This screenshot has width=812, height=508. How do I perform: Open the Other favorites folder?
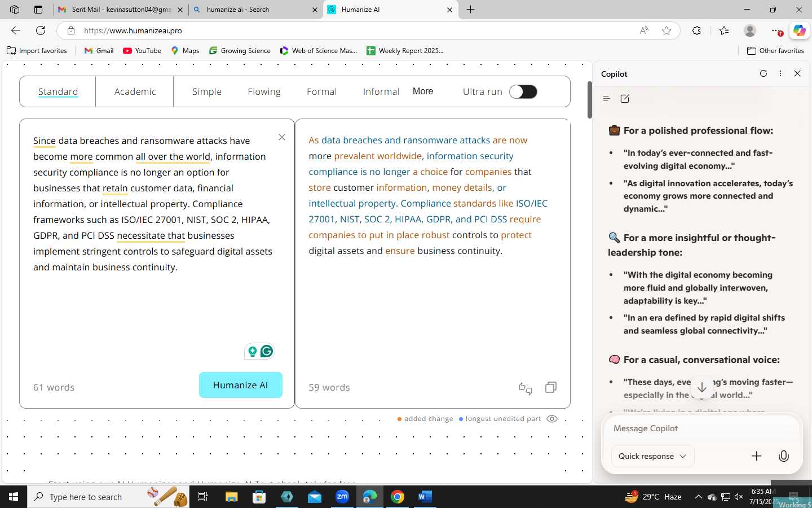tap(775, 51)
